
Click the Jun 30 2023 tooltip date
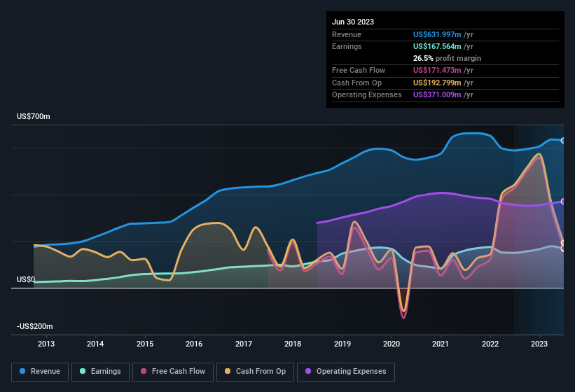(353, 22)
